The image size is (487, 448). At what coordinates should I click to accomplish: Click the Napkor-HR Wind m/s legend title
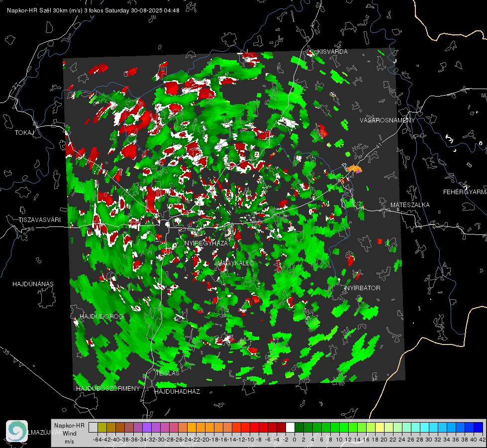pyautogui.click(x=69, y=434)
